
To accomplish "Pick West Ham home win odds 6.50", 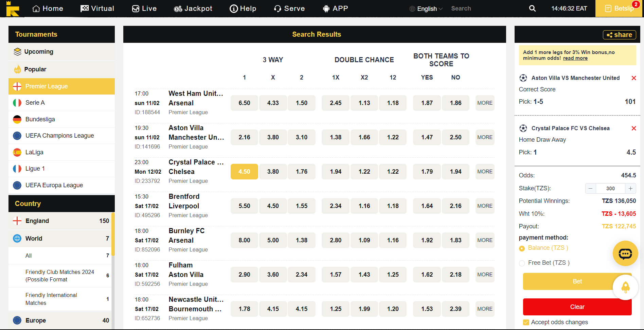I will point(244,103).
